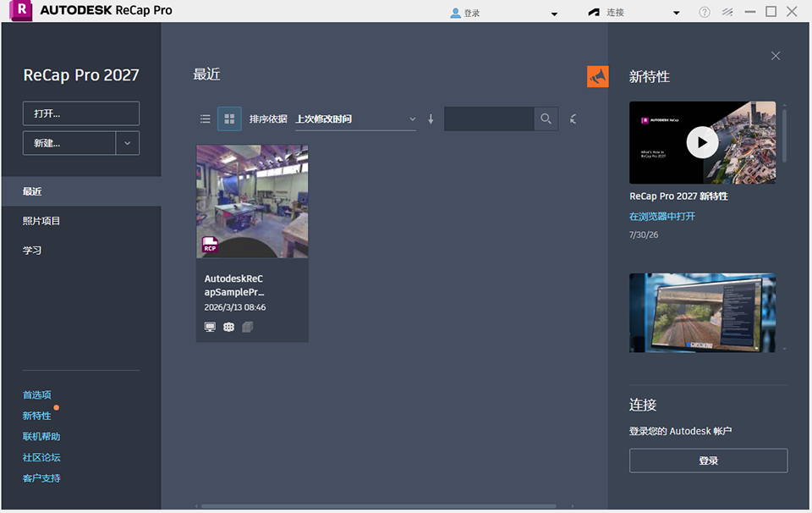Open the 联机帮助 link
Image resolution: width=812 pixels, height=513 pixels.
click(41, 436)
